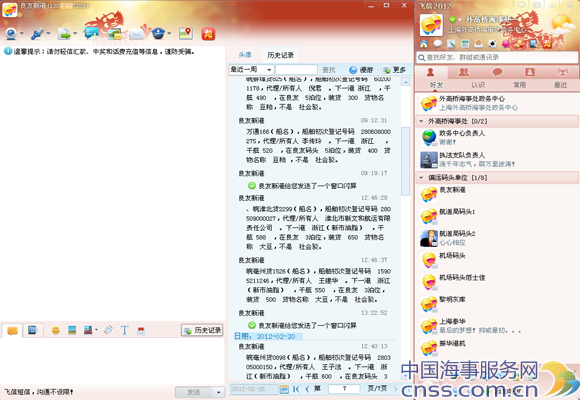Viewport: 580px width, 400px height.
Task: Open the dropdown beside the police cap icon
Action: pos(169,33)
